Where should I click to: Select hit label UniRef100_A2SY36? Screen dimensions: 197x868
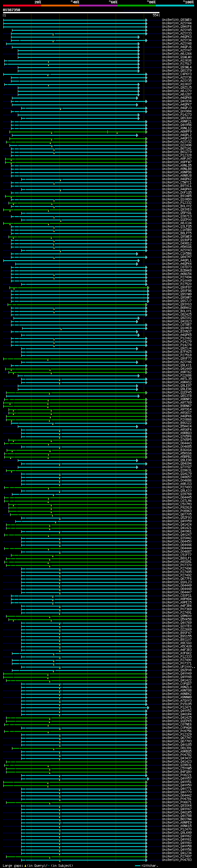[177, 78]
